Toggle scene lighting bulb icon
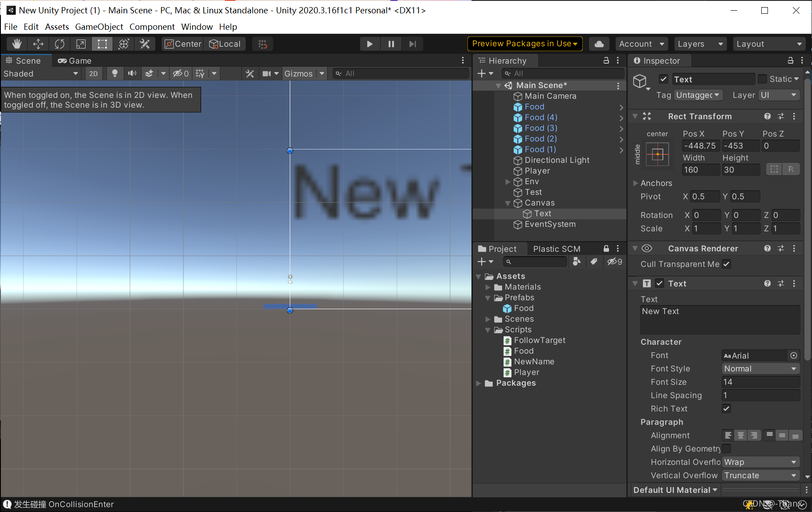 point(115,74)
